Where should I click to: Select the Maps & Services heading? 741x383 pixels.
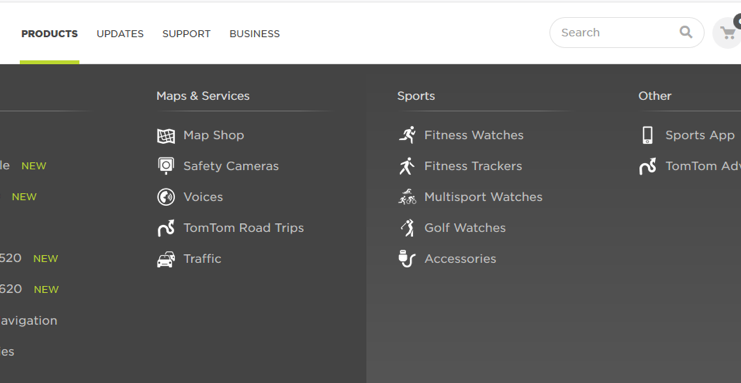[203, 96]
